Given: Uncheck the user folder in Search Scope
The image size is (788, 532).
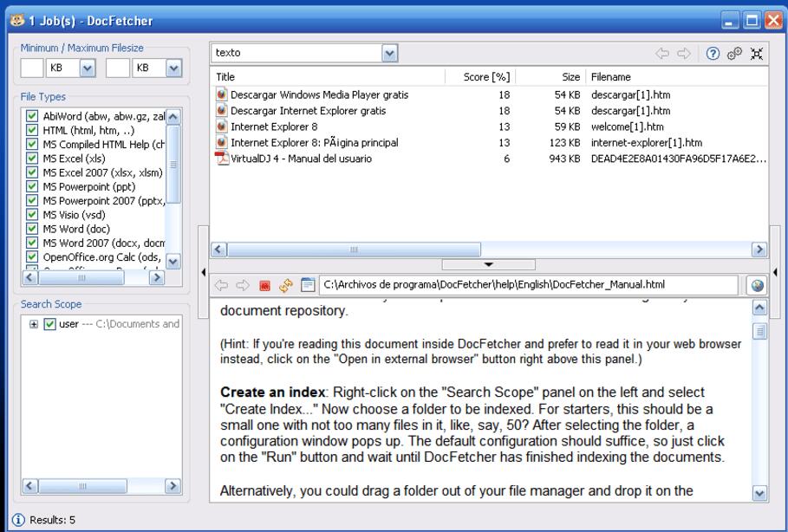Looking at the screenshot, I should tap(49, 324).
